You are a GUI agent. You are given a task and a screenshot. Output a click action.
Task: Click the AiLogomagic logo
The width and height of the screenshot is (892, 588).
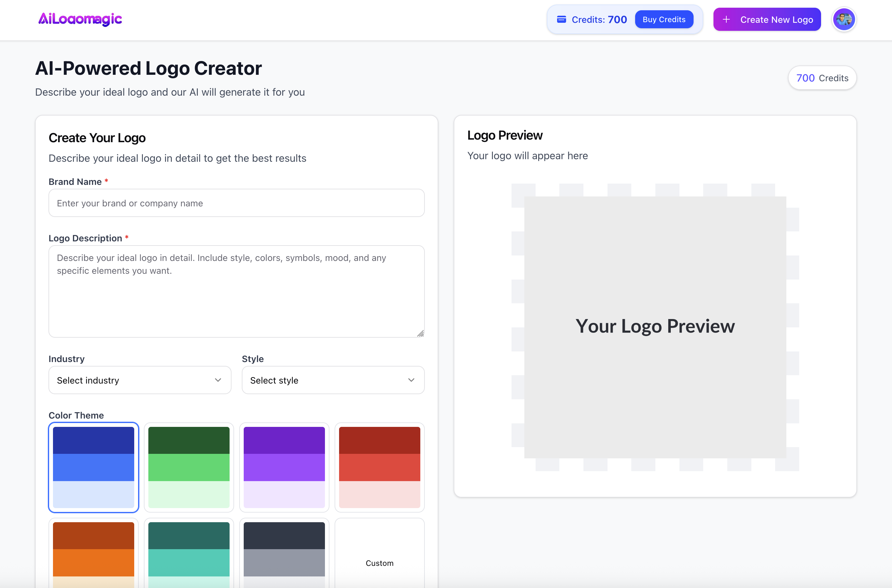(80, 19)
